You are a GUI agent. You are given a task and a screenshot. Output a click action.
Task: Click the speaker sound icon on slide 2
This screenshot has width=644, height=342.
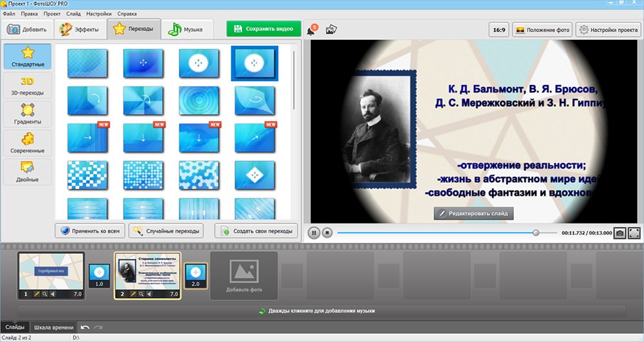(x=149, y=294)
